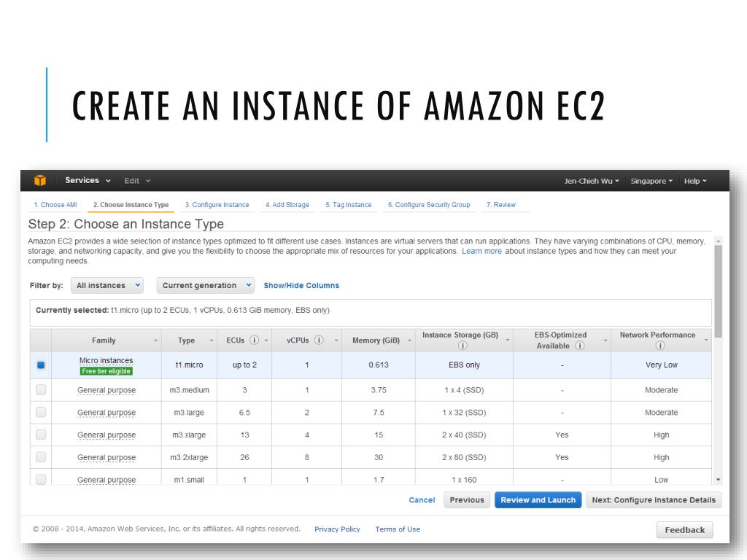Open Instance Storage info icon

(462, 346)
